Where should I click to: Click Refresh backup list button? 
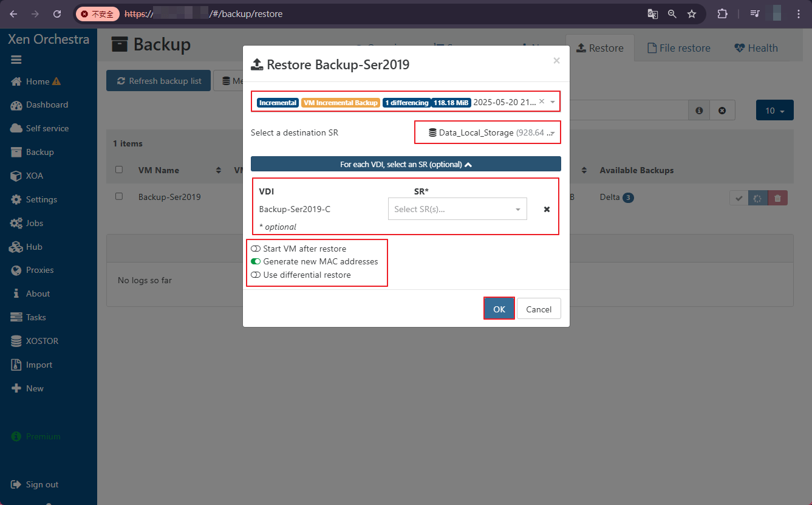[159, 81]
